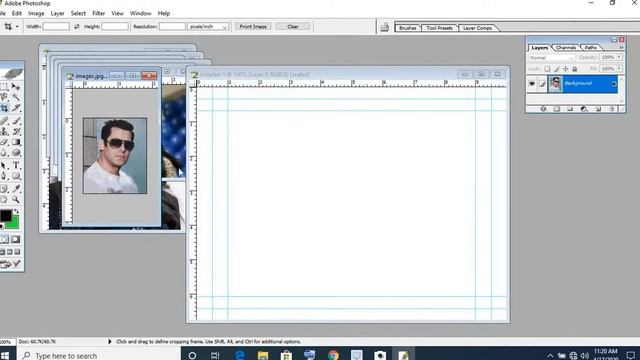The image size is (640, 360).
Task: Swap width and height values icon
Action: click(x=77, y=27)
